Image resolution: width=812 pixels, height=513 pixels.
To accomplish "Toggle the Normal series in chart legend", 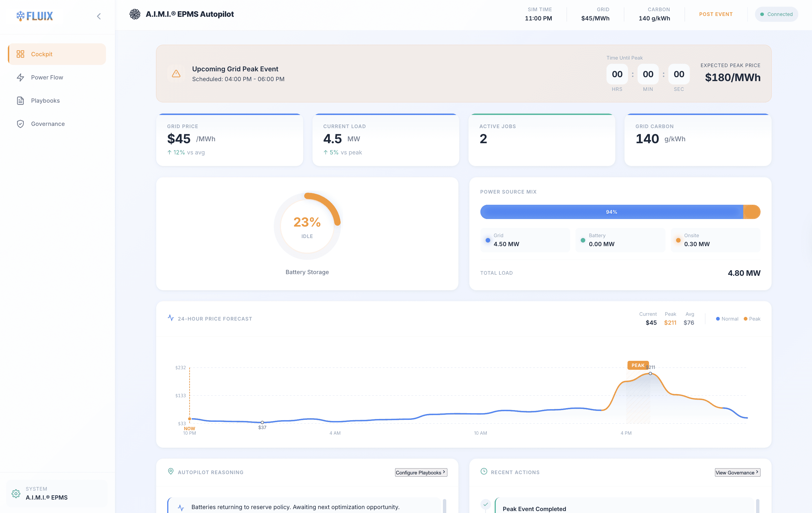I will point(727,319).
